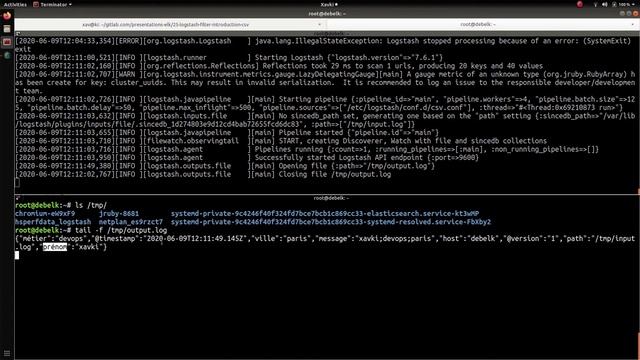Click the 'Starting Logstash' log line
This screenshot has width=640, height=360.
pyautogui.click(x=229, y=58)
